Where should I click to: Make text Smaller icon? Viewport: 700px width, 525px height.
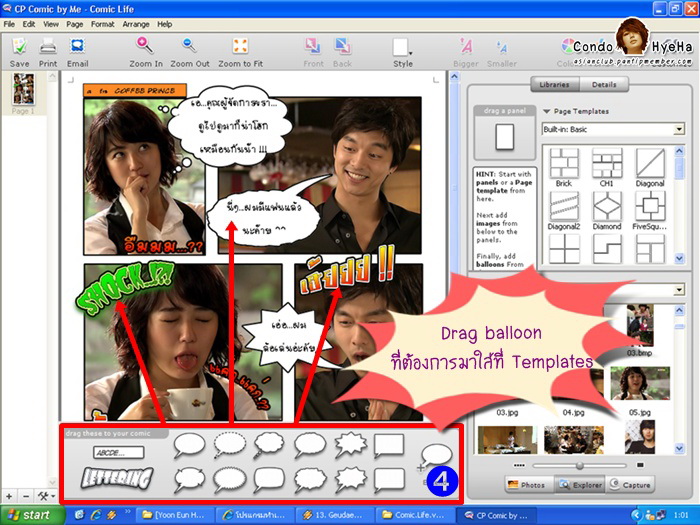click(x=501, y=46)
